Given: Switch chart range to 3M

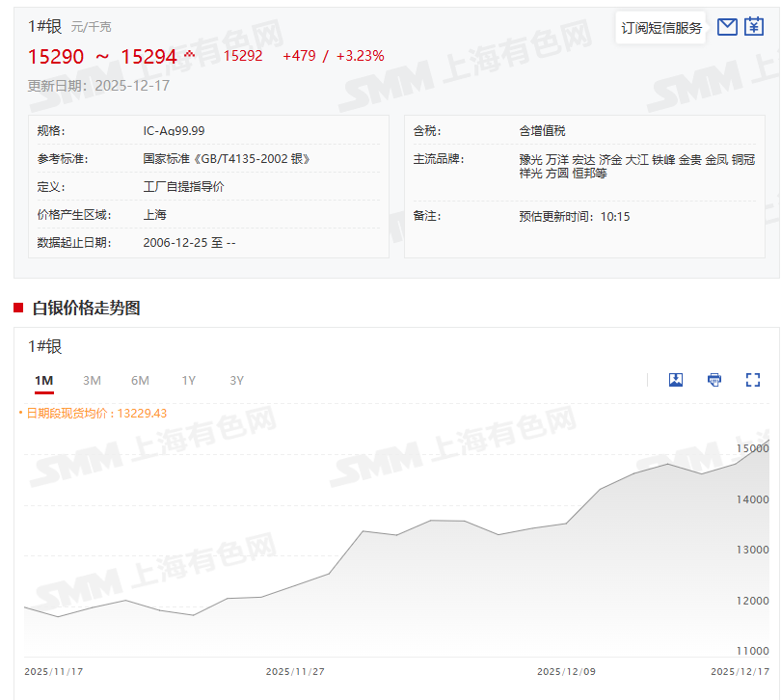Looking at the screenshot, I should click(92, 381).
